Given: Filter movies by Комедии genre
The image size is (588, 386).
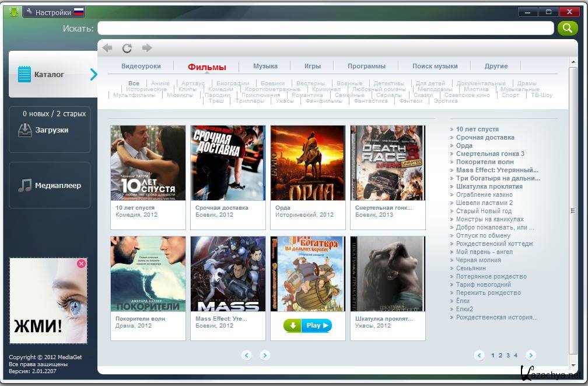Looking at the screenshot, I should point(220,89).
